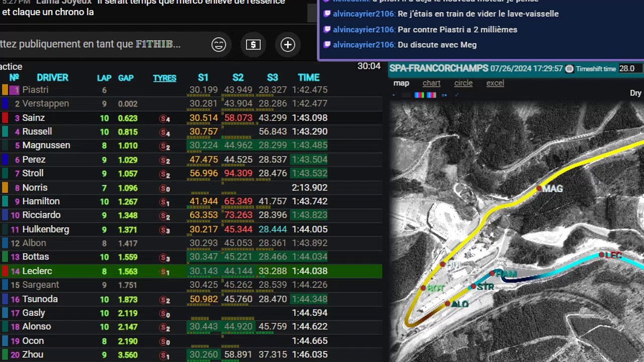644x362 pixels.
Task: Click Ocon's tyre icon
Action: pyautogui.click(x=165, y=341)
